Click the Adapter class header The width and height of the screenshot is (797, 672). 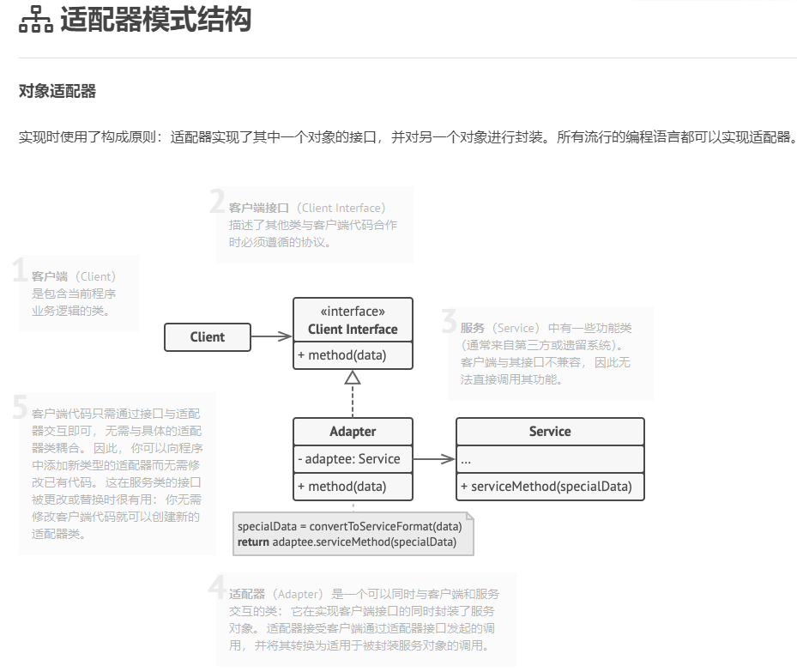[x=353, y=432]
